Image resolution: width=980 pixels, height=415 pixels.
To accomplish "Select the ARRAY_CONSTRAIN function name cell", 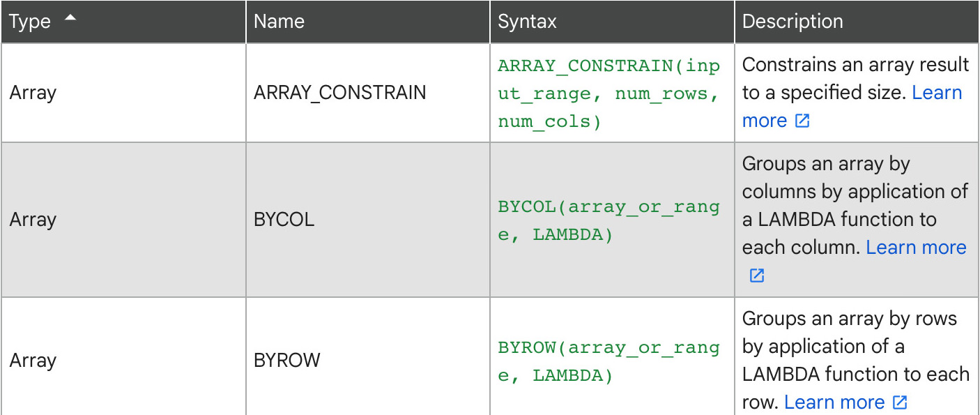I will (368, 93).
